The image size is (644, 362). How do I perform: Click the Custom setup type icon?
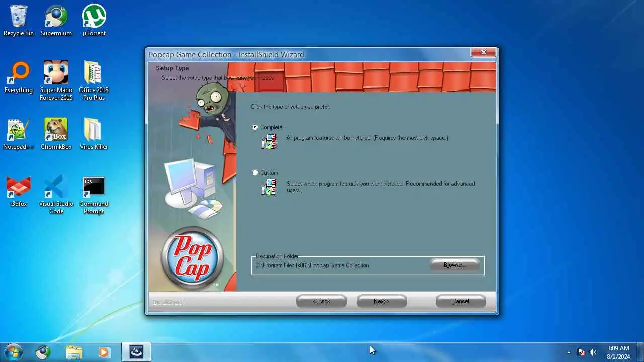tap(269, 188)
